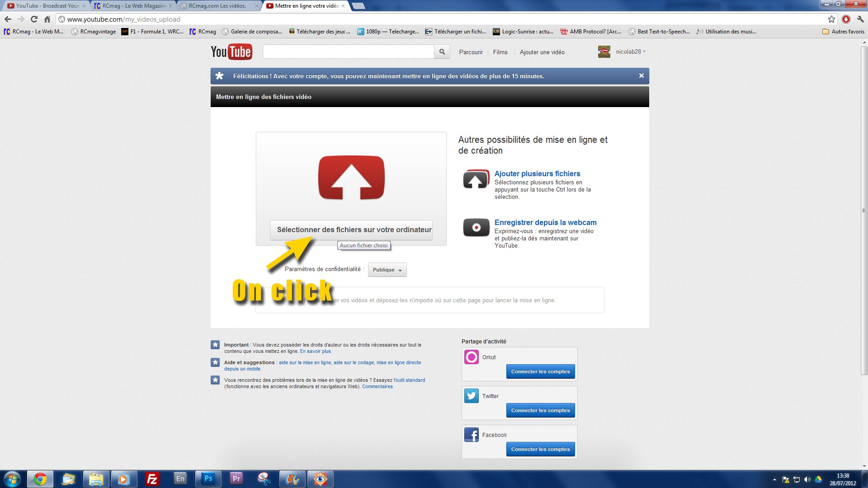Click the outil standard link
This screenshot has width=868, height=488.
[x=410, y=380]
